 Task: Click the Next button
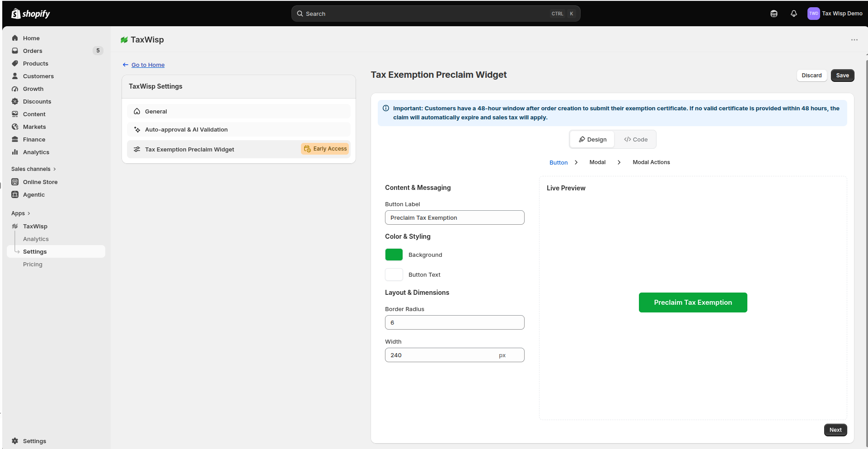pos(835,430)
